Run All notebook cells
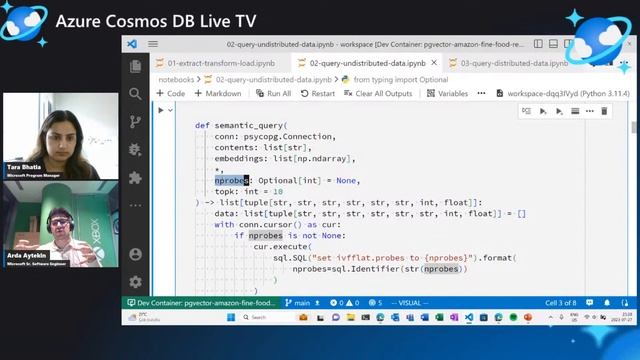 pyautogui.click(x=273, y=93)
